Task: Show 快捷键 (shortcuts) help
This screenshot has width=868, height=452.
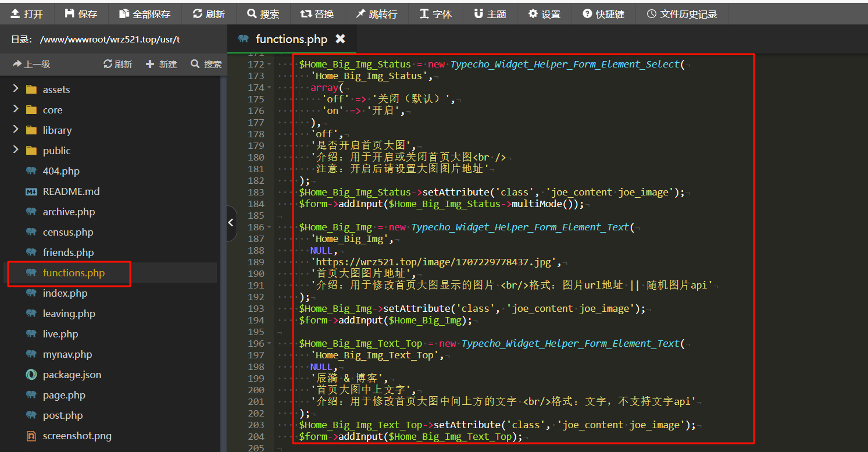Action: [x=603, y=13]
